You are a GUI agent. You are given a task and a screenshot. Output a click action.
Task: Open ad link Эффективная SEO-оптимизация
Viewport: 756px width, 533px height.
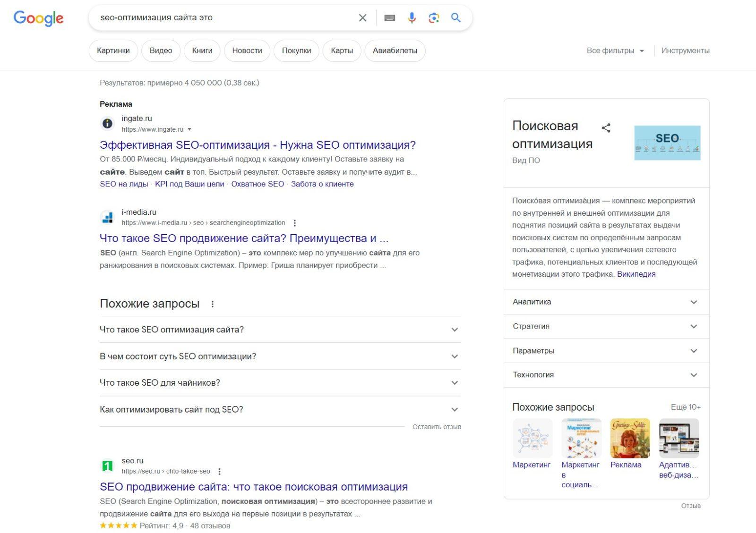(x=258, y=145)
